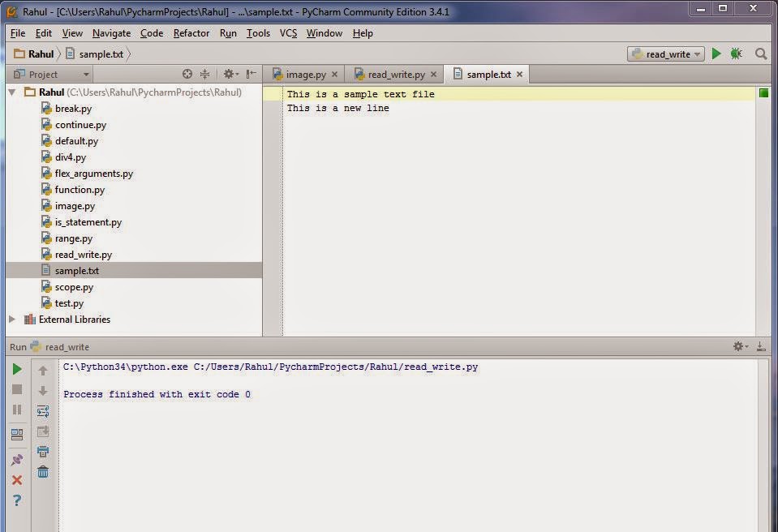This screenshot has width=778, height=532.
Task: Open the View menu
Action: coord(72,33)
